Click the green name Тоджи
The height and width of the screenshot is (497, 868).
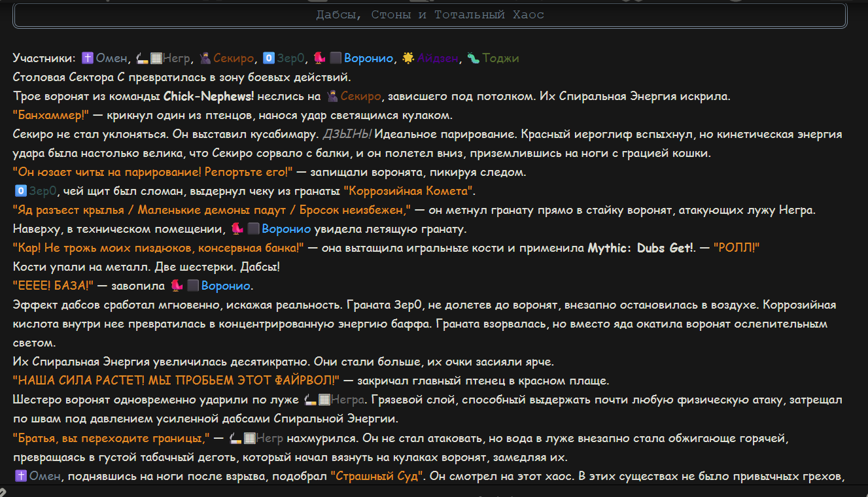pyautogui.click(x=501, y=59)
